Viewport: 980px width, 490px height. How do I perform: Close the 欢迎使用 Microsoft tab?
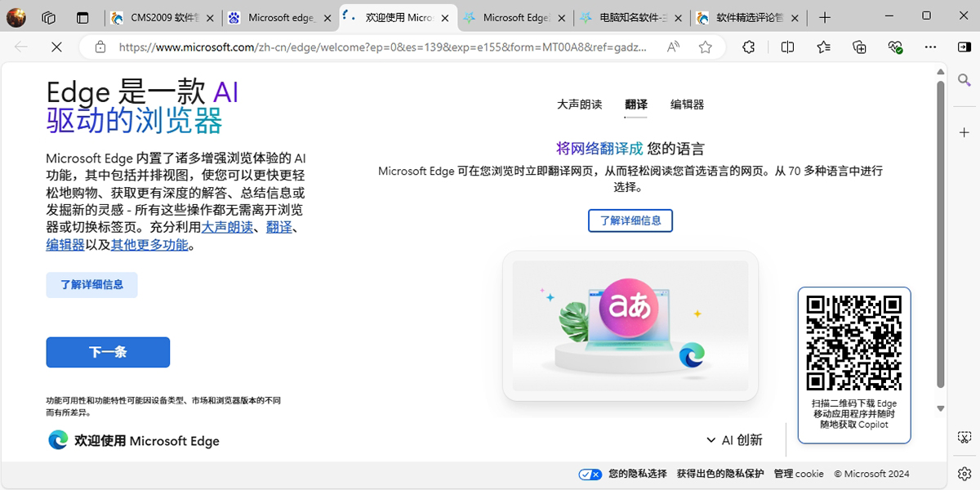pos(445,18)
